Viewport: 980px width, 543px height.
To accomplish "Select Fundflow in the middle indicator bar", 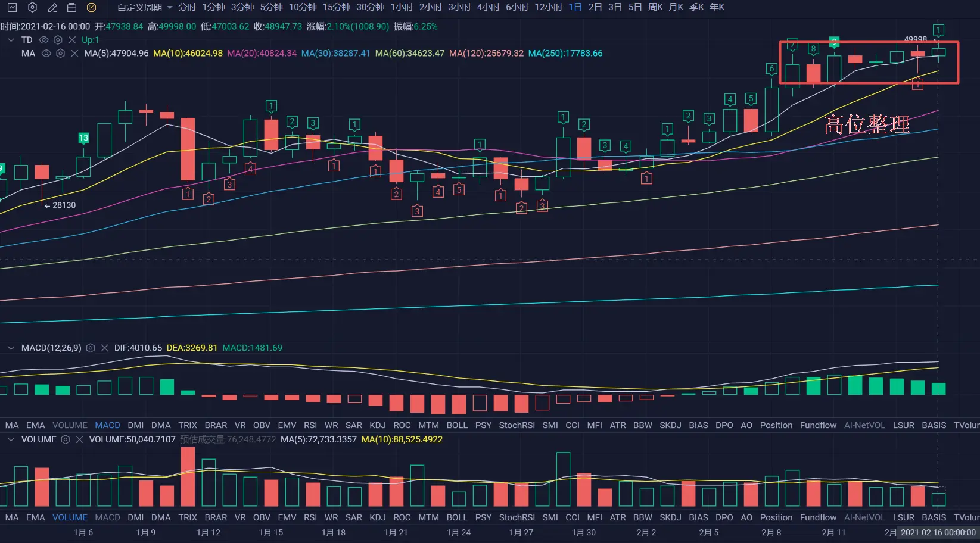I will (818, 425).
